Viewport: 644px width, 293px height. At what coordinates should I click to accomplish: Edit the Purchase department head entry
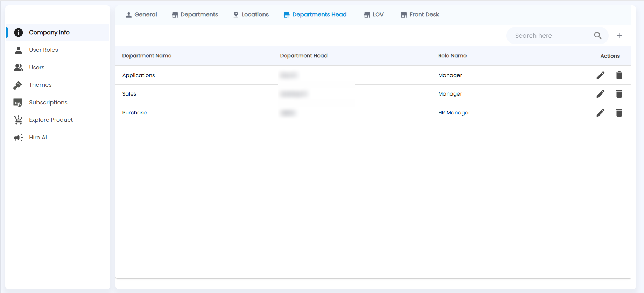[x=600, y=113]
